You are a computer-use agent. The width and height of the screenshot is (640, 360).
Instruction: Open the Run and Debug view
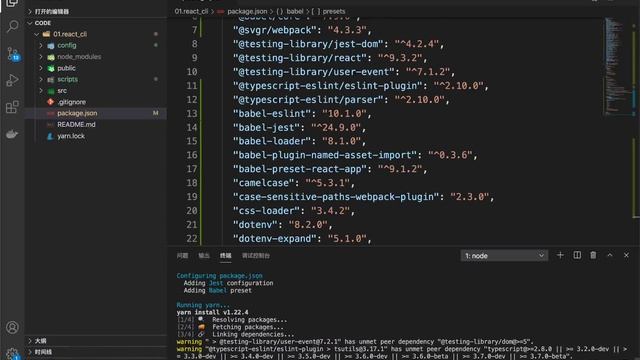coord(12,80)
